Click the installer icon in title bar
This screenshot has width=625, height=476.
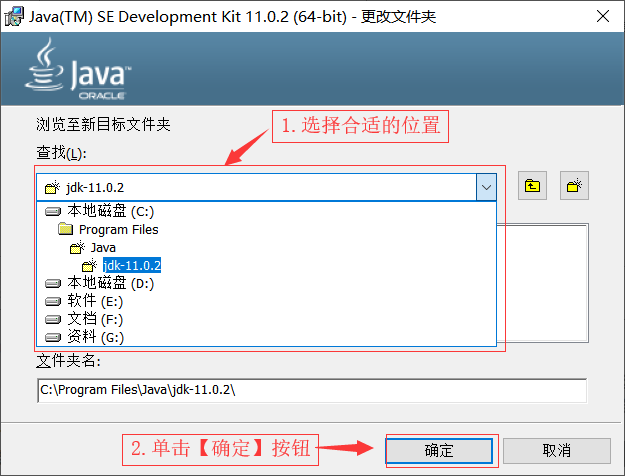(14, 16)
